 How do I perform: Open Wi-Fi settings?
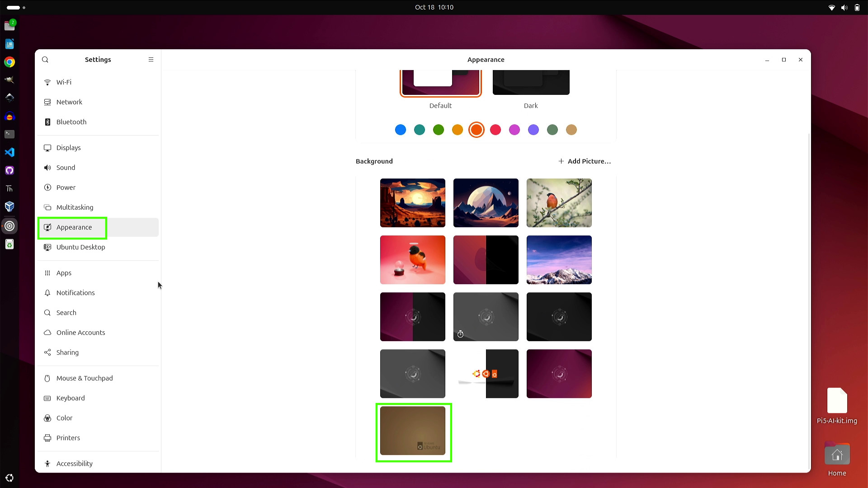(64, 82)
